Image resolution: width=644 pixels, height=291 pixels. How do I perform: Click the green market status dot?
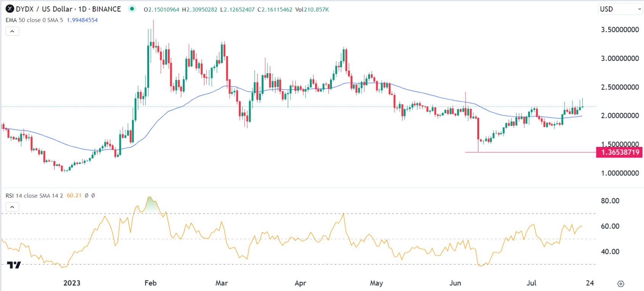(132, 9)
